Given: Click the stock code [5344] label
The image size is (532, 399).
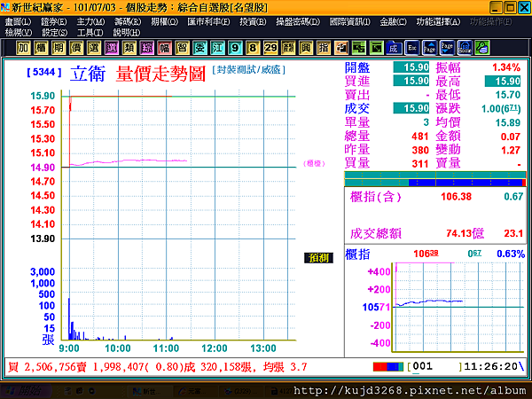Looking at the screenshot, I should pyautogui.click(x=44, y=72).
